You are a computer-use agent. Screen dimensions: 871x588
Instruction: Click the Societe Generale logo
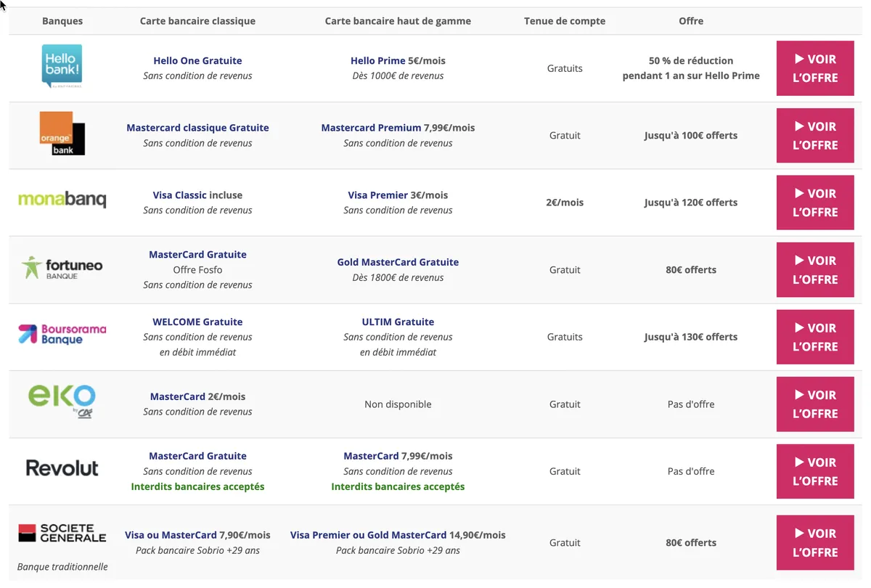point(62,533)
